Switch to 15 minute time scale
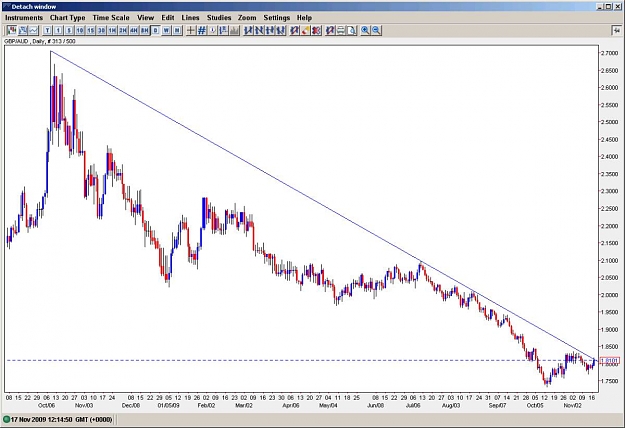 [x=90, y=30]
